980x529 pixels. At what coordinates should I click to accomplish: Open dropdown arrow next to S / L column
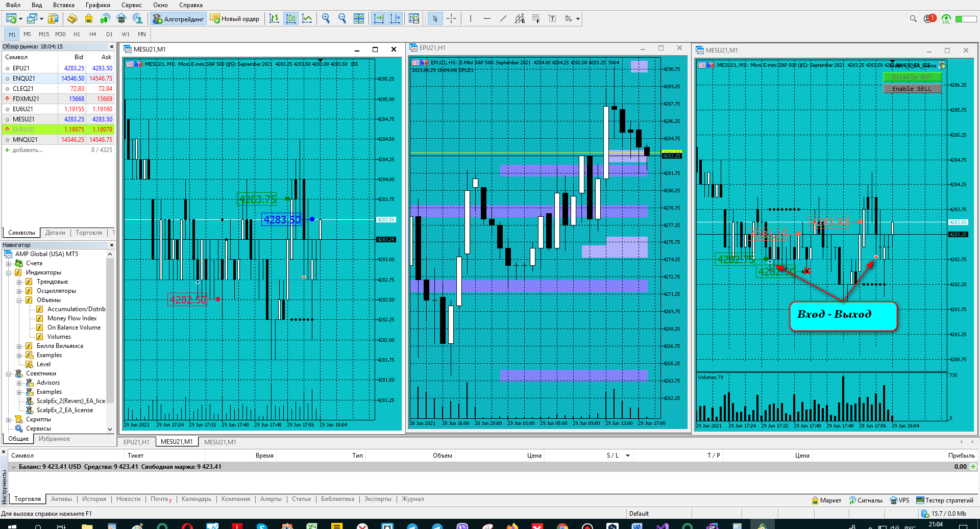[x=628, y=456]
